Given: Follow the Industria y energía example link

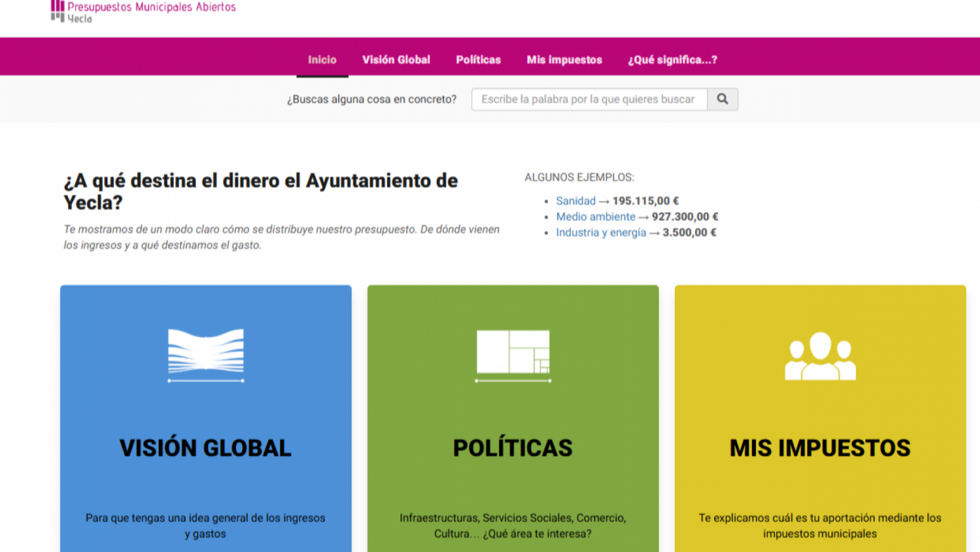Looking at the screenshot, I should click(600, 232).
